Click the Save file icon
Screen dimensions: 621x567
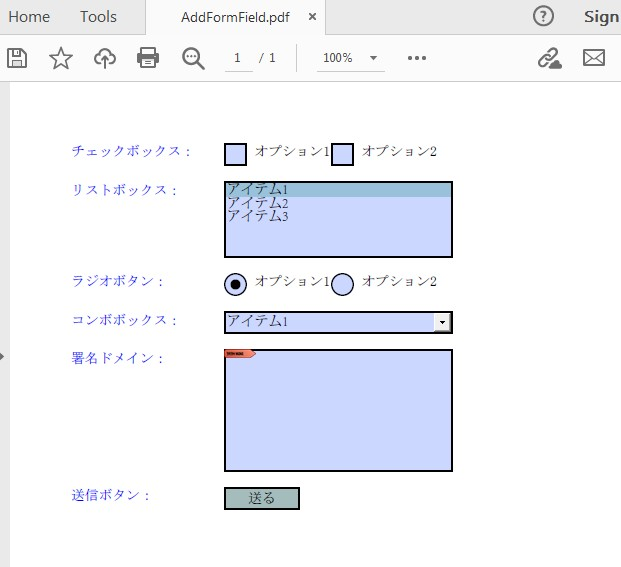click(x=17, y=58)
